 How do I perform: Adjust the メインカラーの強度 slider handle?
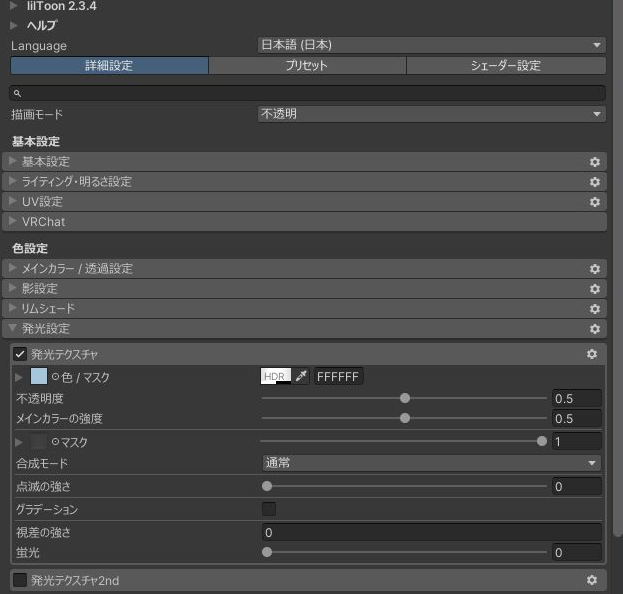click(x=405, y=418)
